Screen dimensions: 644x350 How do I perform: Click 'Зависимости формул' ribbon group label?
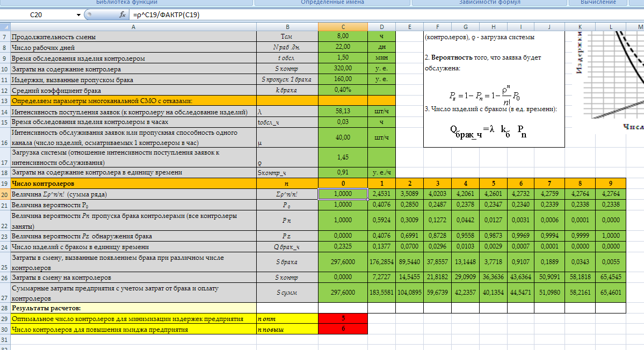(x=489, y=3)
